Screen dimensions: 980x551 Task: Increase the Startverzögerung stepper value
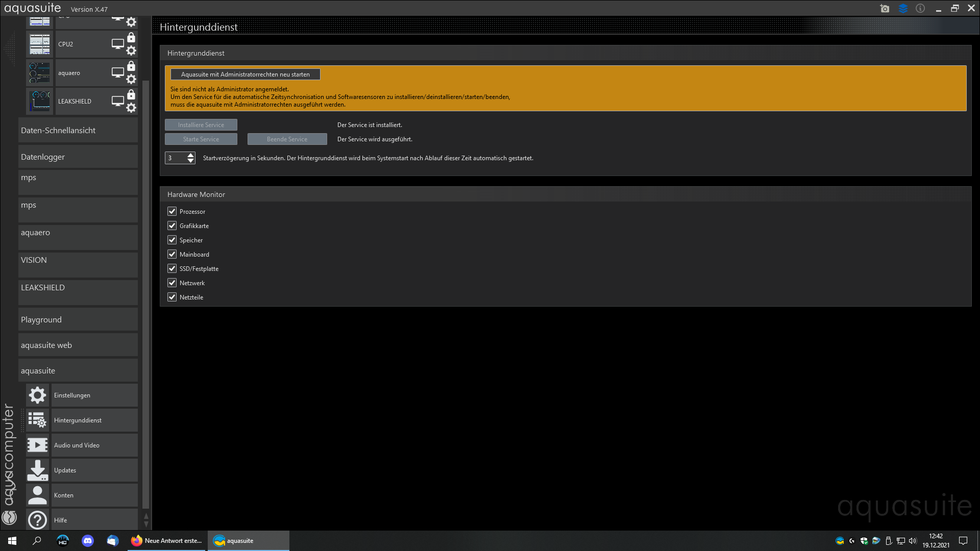pyautogui.click(x=191, y=155)
